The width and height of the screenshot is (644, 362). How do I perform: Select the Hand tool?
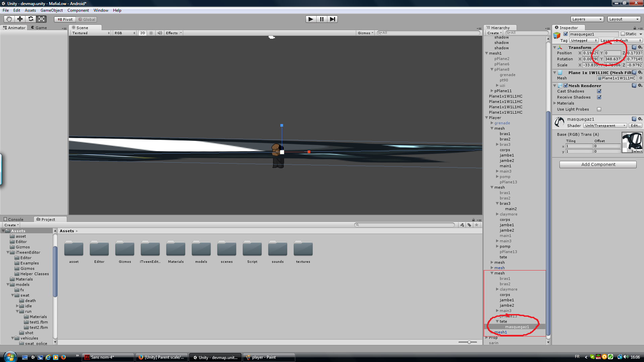(x=9, y=19)
